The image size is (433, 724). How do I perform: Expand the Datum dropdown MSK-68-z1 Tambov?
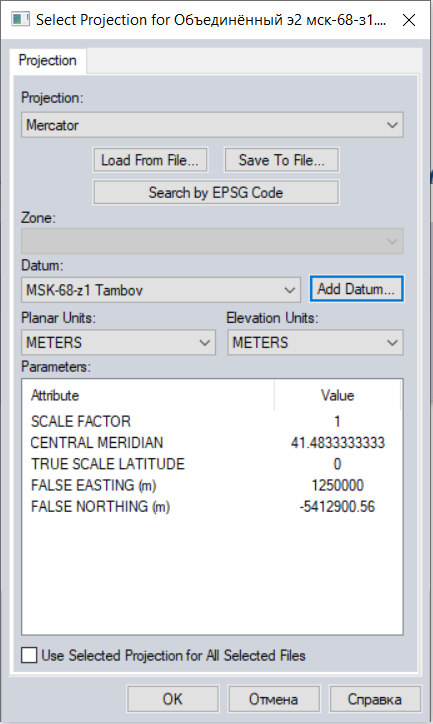(x=161, y=290)
